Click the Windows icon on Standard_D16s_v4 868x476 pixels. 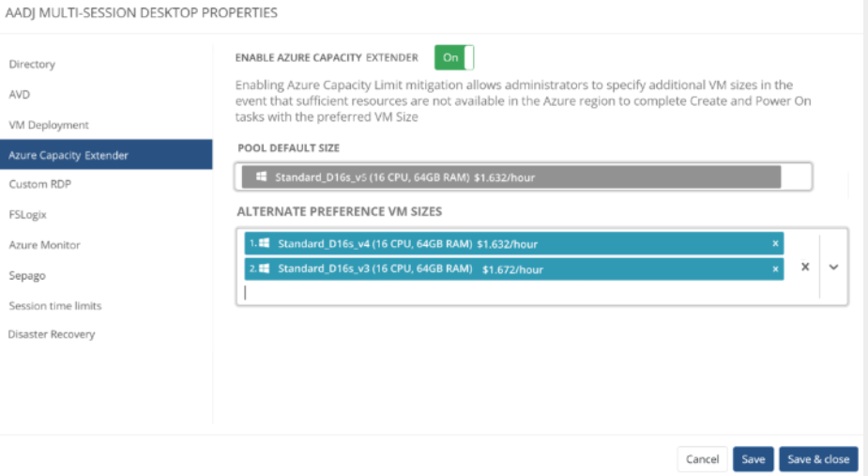(x=265, y=244)
